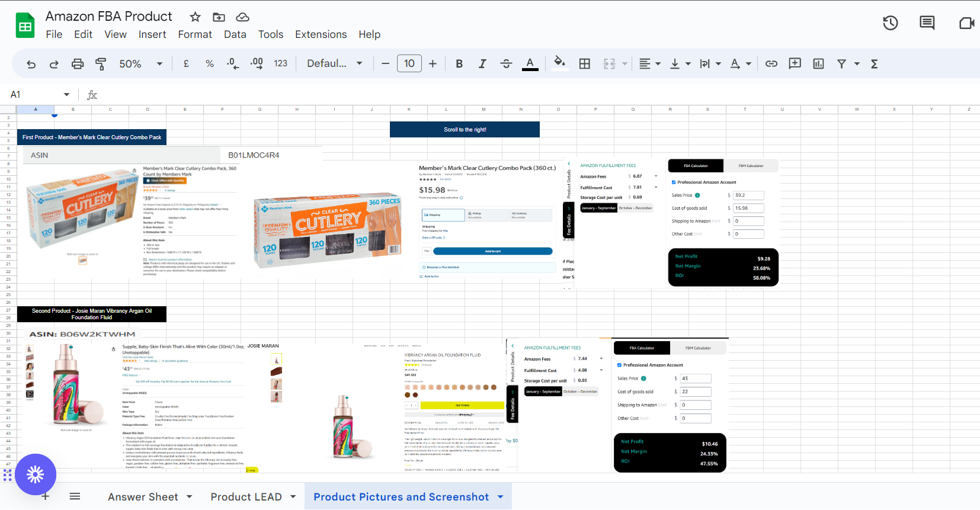Format as currency with pound icon
The image size is (980, 510).
coord(186,63)
